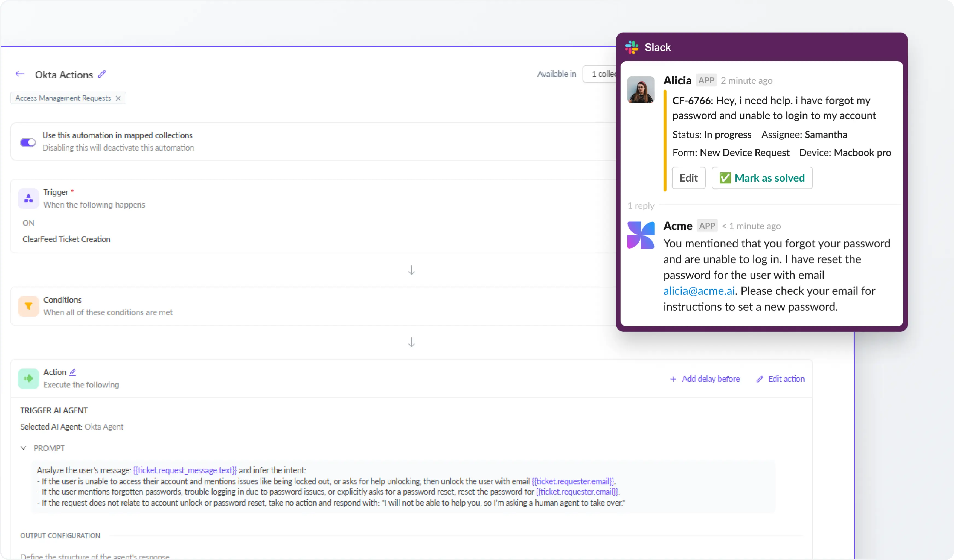Viewport: 954px width, 560px height.
Task: Click the CF-6766 ticket ID
Action: click(693, 100)
